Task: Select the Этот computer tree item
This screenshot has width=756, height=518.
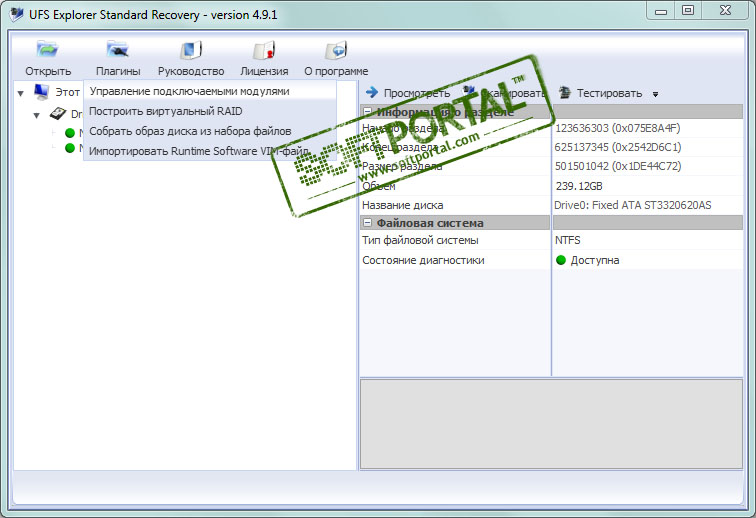Action: (68, 92)
